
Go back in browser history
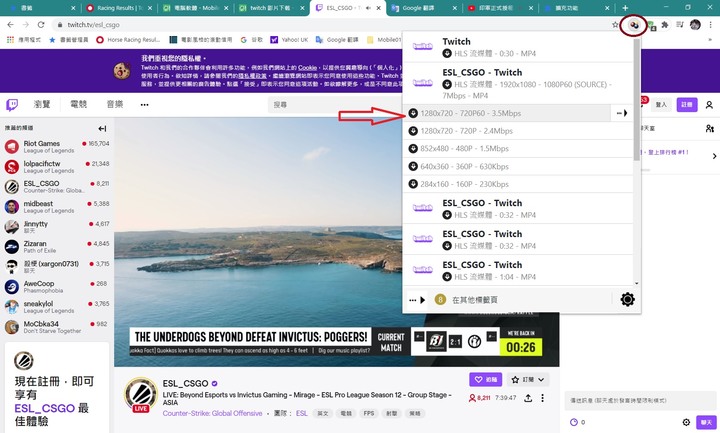point(11,25)
